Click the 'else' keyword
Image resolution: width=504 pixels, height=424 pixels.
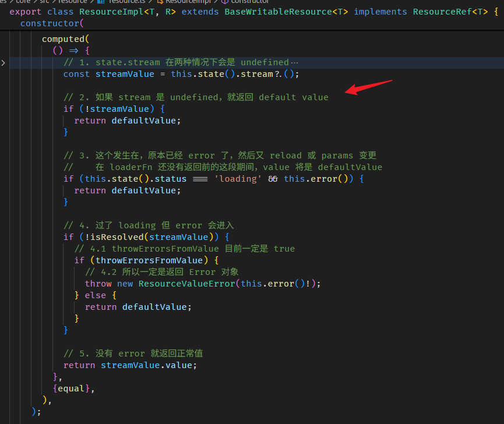coord(96,295)
